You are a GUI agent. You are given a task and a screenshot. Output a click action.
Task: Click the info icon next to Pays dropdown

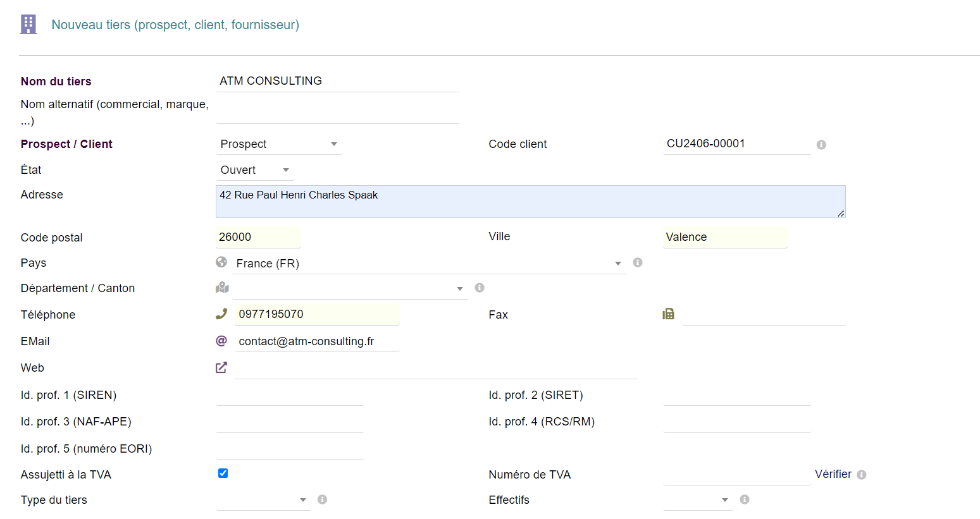point(638,262)
